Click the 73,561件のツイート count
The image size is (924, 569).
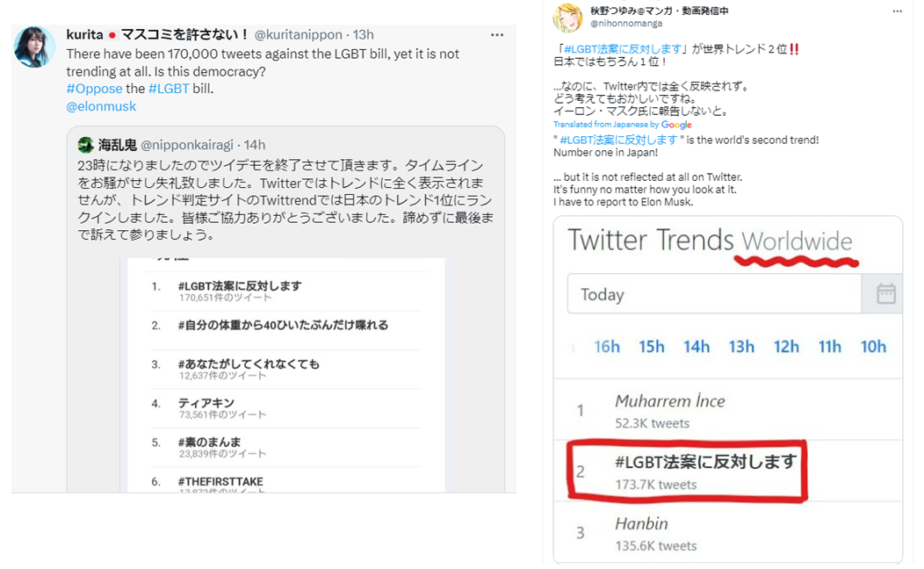coord(223,414)
